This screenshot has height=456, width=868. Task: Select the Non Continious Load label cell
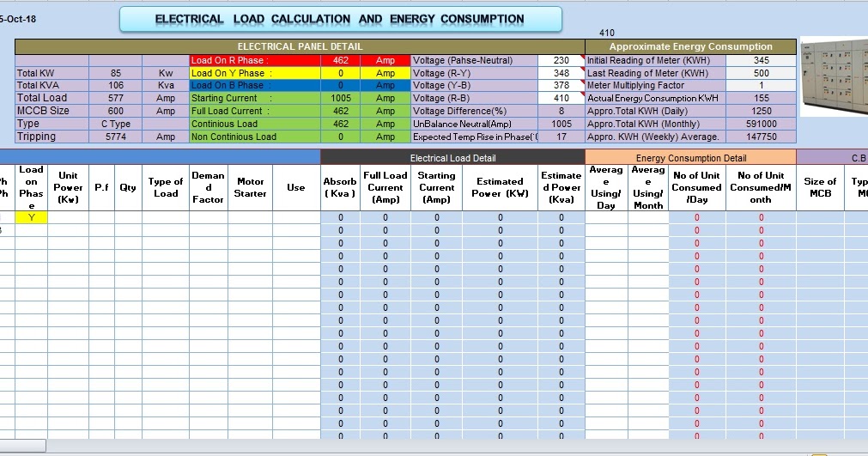click(x=255, y=137)
